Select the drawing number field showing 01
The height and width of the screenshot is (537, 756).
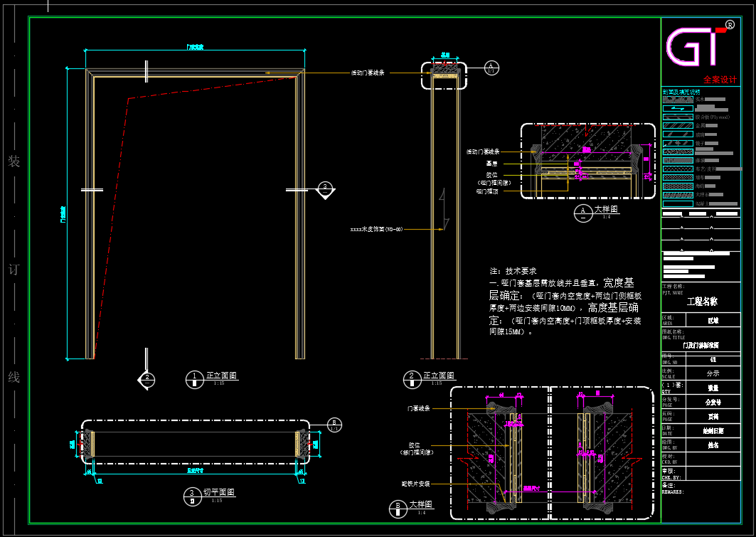click(x=712, y=360)
